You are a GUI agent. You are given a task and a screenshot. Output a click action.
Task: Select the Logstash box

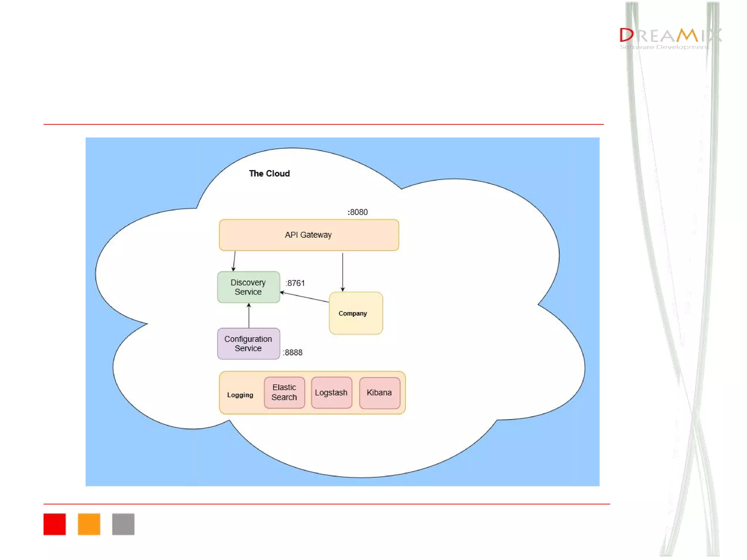click(331, 392)
